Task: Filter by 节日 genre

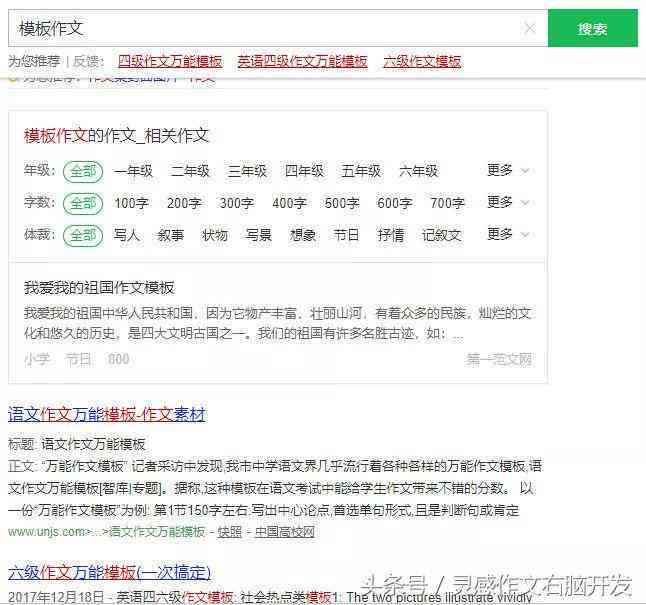Action: [346, 235]
